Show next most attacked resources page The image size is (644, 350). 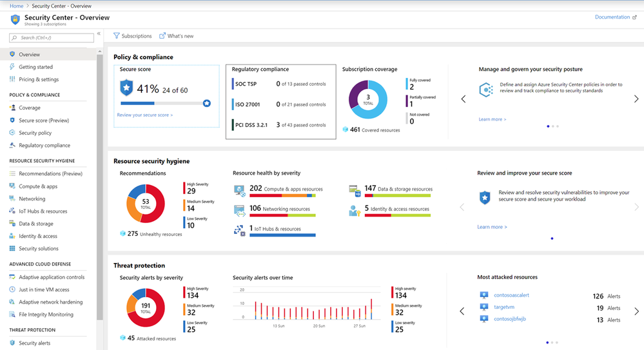pyautogui.click(x=637, y=311)
